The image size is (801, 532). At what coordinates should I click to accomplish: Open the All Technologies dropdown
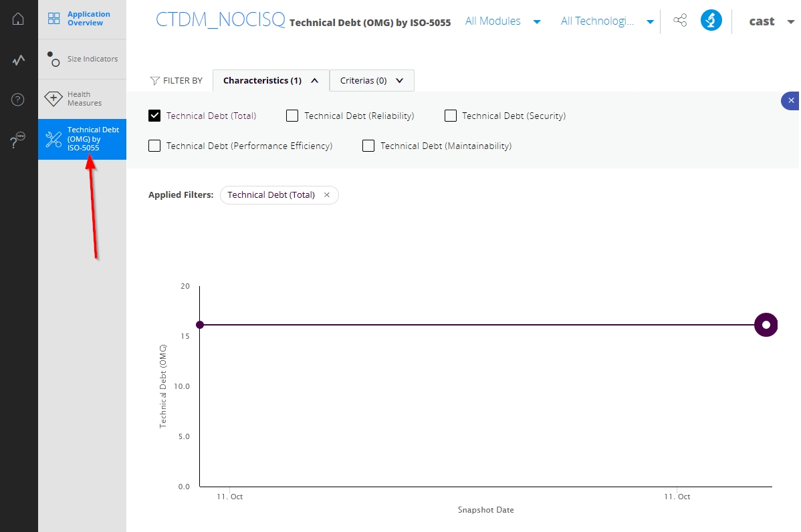606,21
